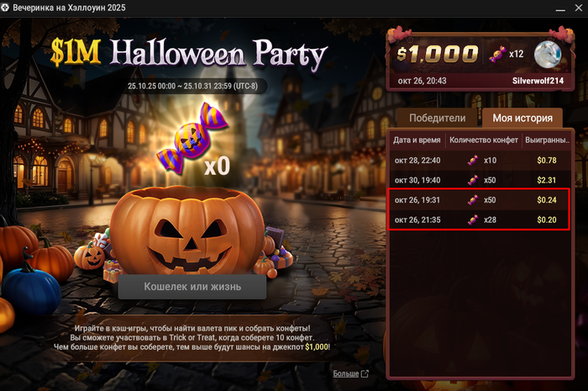Open external link icon next to Больше
The width and height of the screenshot is (588, 391).
tap(365, 373)
